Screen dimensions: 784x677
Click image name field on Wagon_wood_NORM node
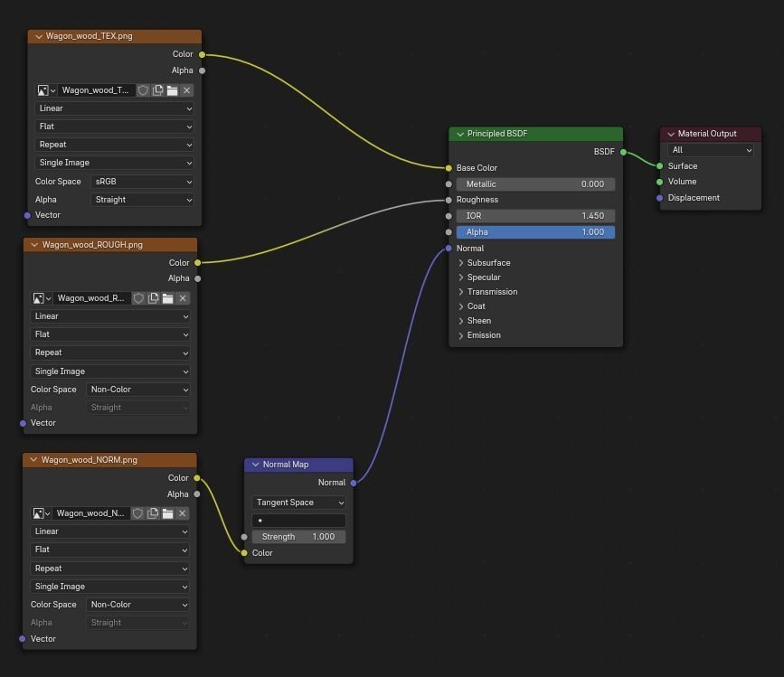click(91, 513)
